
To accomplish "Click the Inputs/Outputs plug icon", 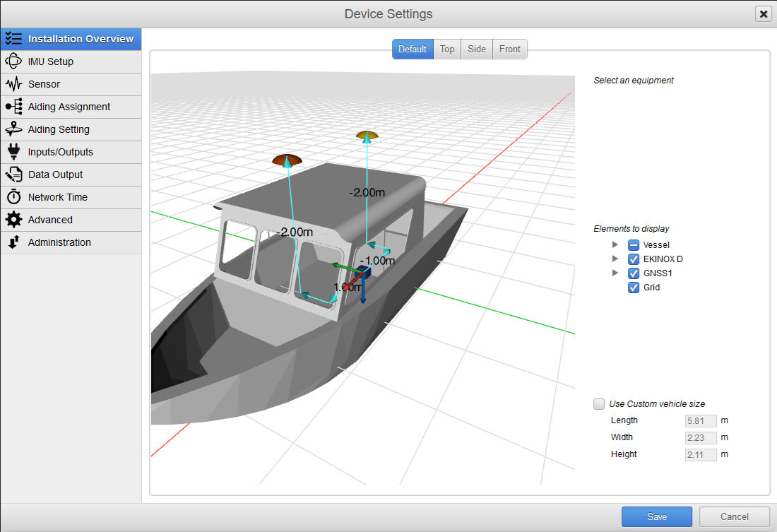I will (x=13, y=152).
